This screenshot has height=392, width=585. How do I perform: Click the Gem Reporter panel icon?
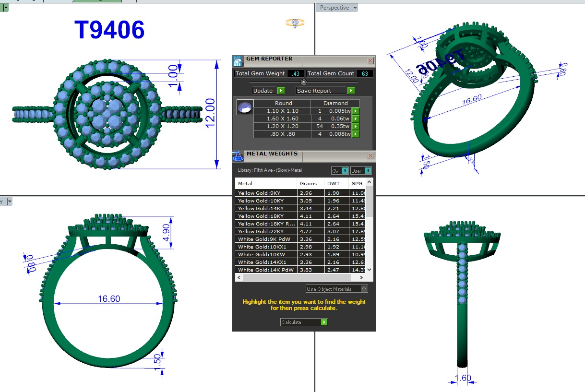(x=238, y=61)
